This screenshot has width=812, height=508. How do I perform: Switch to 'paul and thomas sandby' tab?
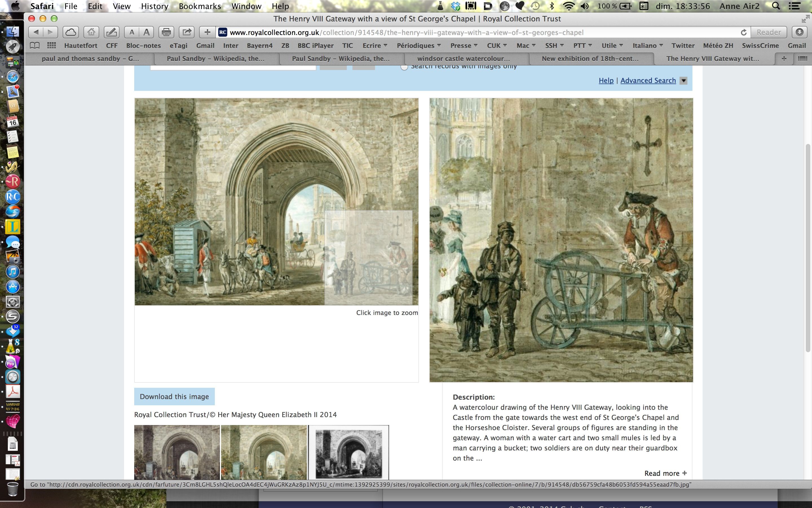pos(90,58)
